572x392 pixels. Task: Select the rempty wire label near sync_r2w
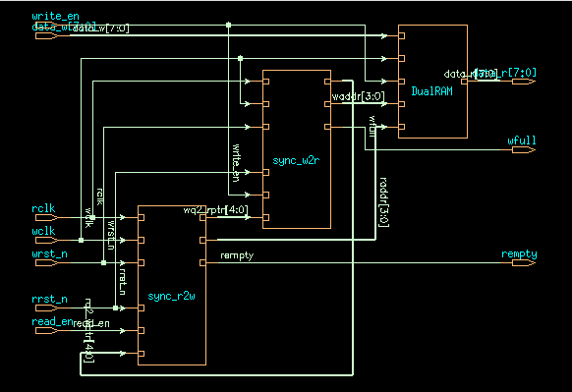click(237, 255)
